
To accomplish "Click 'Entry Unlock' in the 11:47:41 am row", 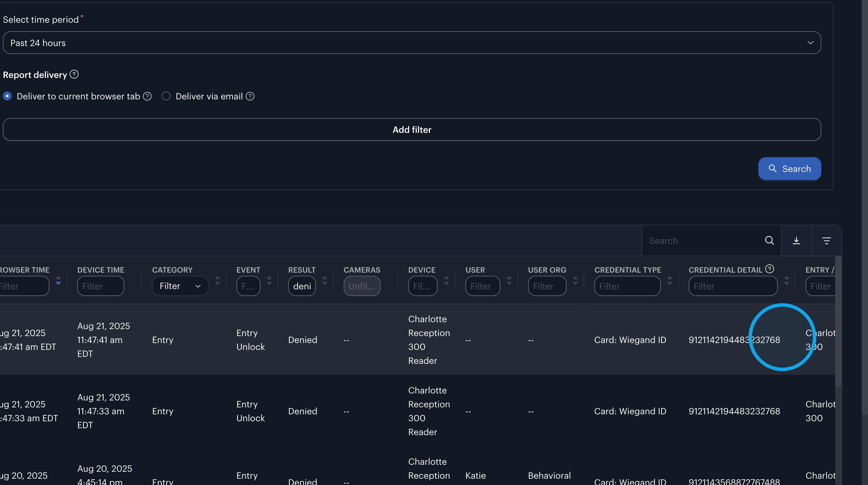I will click(x=250, y=340).
